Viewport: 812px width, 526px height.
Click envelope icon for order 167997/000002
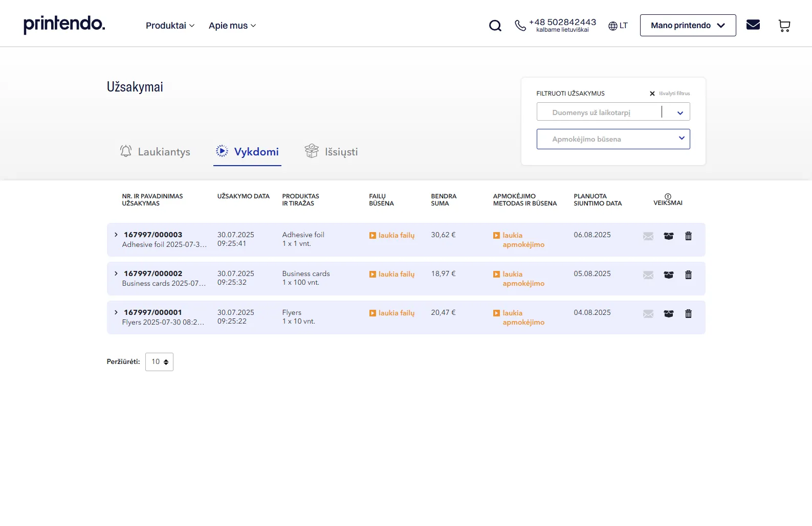click(648, 275)
